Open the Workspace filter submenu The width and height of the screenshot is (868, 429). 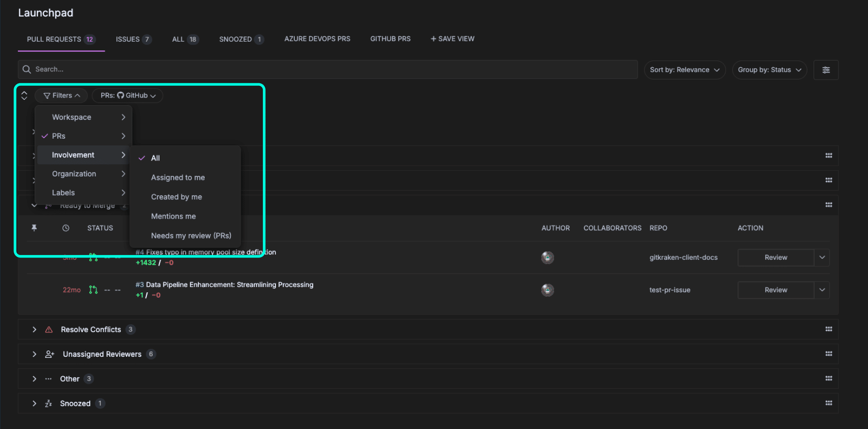83,117
